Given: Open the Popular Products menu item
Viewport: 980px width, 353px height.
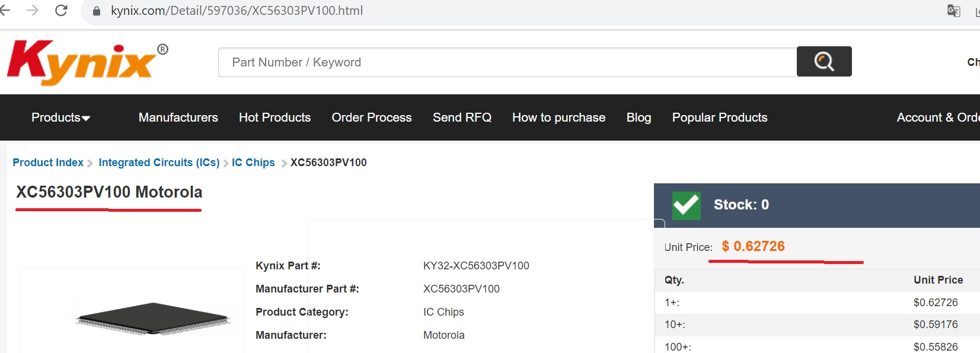Looking at the screenshot, I should click(720, 117).
